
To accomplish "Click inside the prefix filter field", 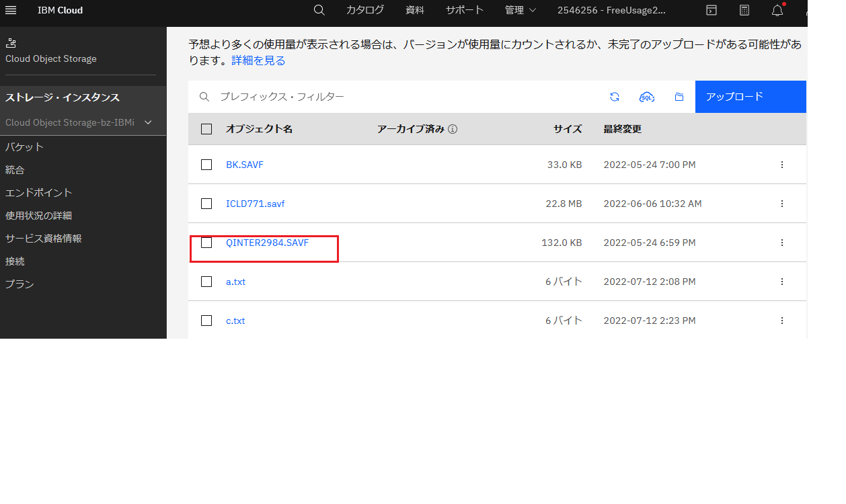I will click(336, 97).
